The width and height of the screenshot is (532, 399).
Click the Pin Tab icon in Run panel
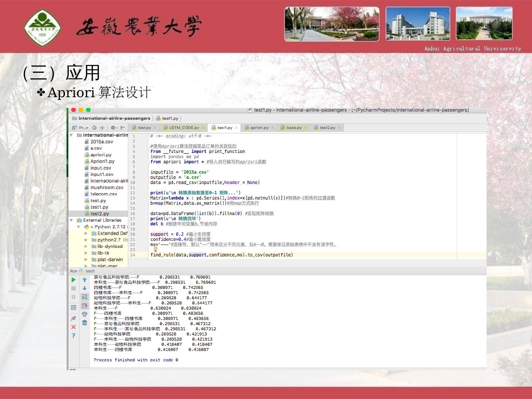pos(74,318)
